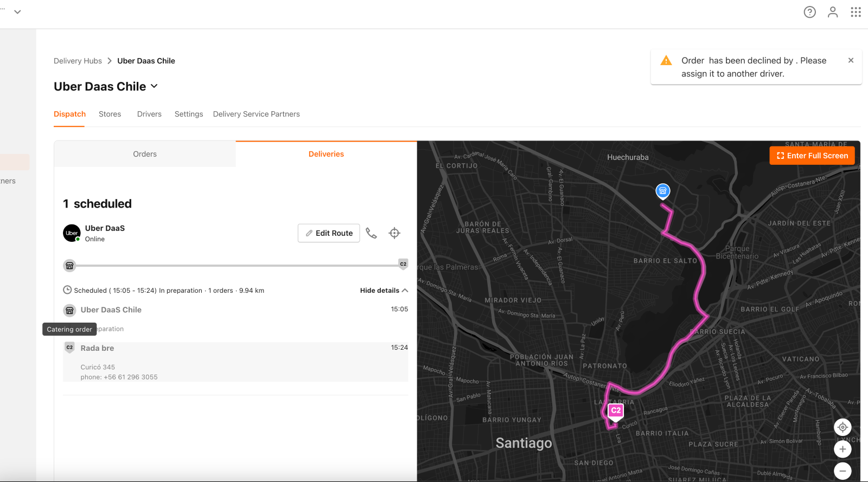Collapse the route with Hide details
This screenshot has height=482, width=868.
point(384,291)
